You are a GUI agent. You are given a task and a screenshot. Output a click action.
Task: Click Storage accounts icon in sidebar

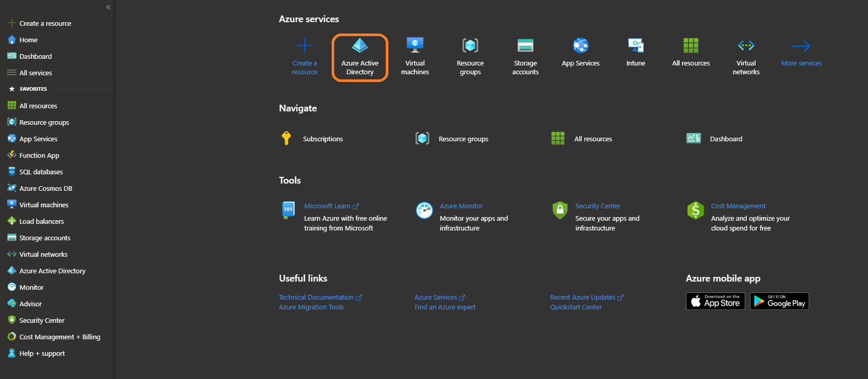coord(12,237)
